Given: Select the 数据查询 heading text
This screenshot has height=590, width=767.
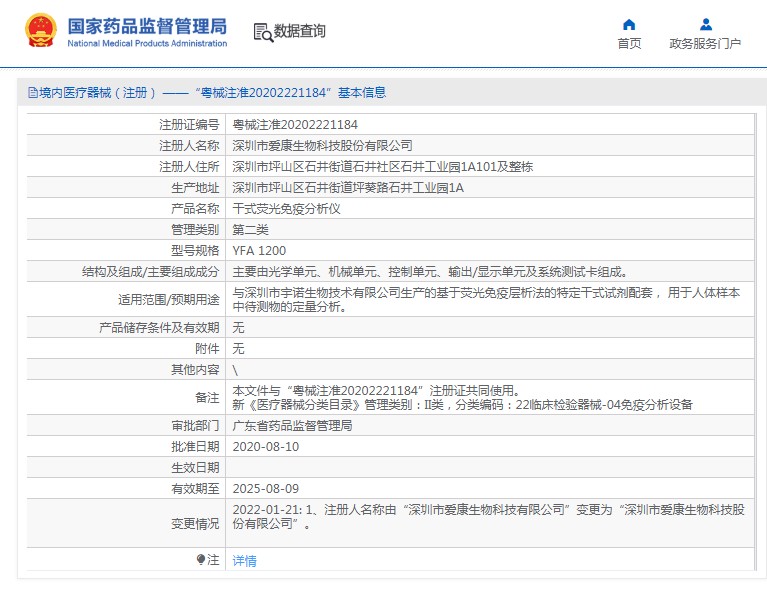Looking at the screenshot, I should (300, 31).
